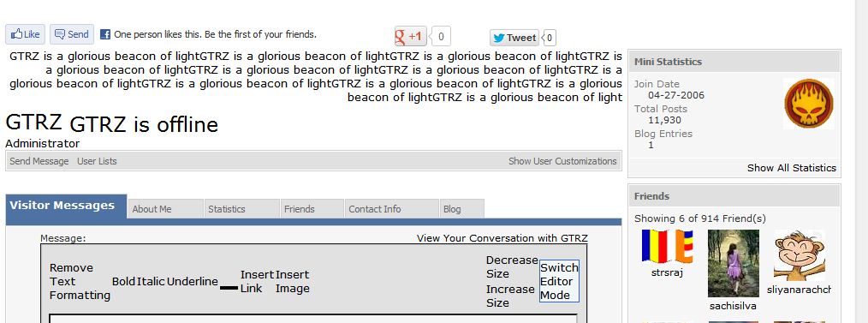Open friend strsraj's flag avatar
This screenshot has height=323, width=868.
coord(667,246)
